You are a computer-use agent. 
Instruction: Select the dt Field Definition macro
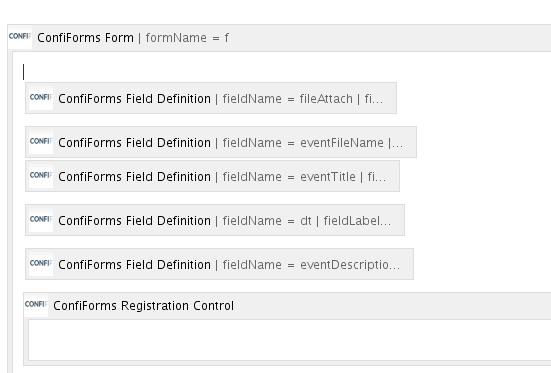[x=215, y=220]
